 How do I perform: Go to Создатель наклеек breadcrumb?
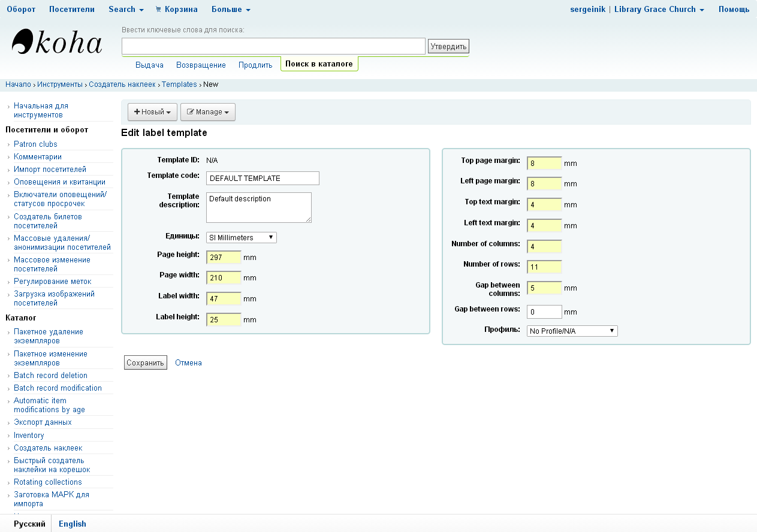pyautogui.click(x=122, y=84)
